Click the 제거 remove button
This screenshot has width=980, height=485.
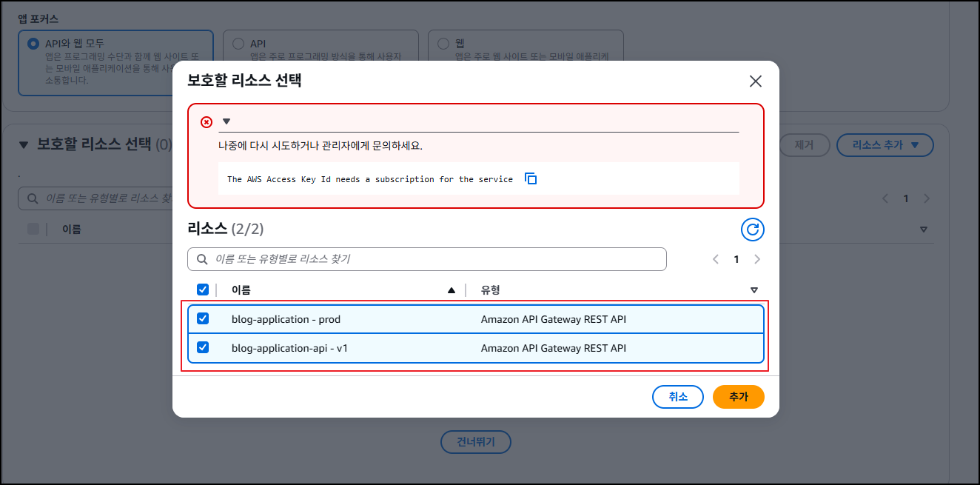coord(804,144)
